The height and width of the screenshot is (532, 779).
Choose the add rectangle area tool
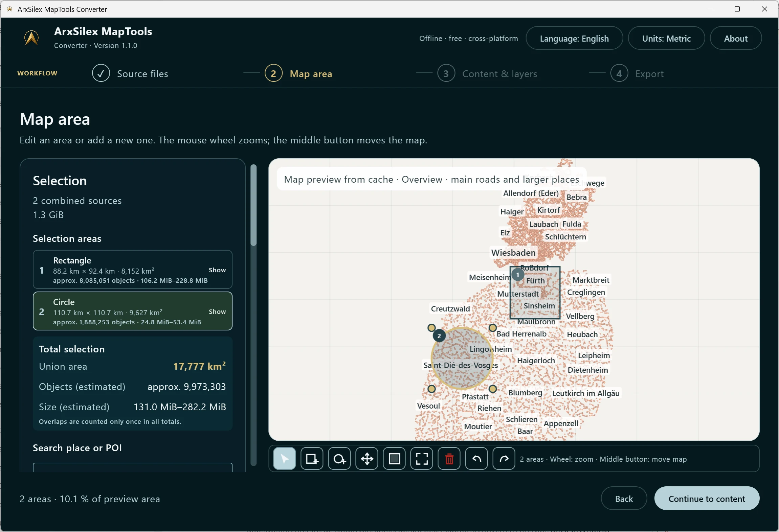(x=312, y=459)
